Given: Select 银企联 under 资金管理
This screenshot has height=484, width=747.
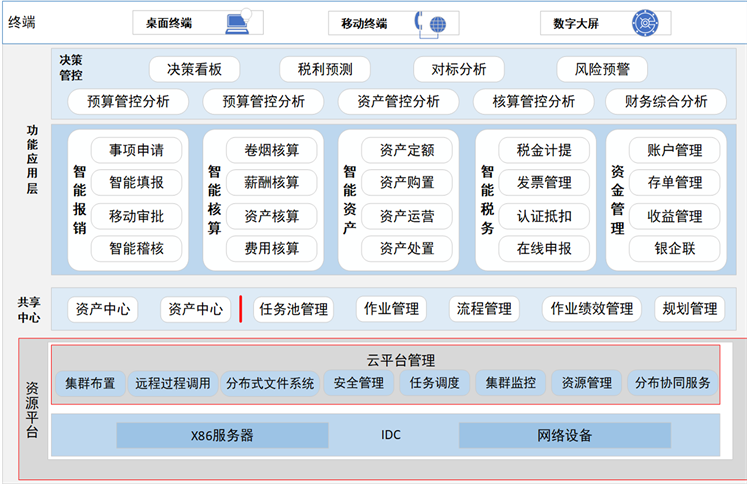Looking at the screenshot, I should [x=674, y=248].
